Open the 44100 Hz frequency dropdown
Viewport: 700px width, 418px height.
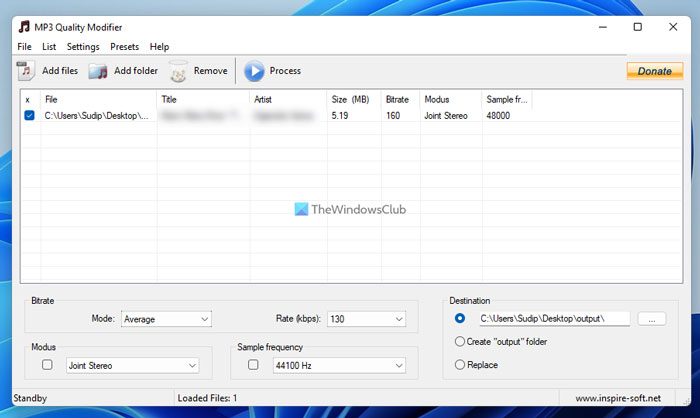(339, 366)
